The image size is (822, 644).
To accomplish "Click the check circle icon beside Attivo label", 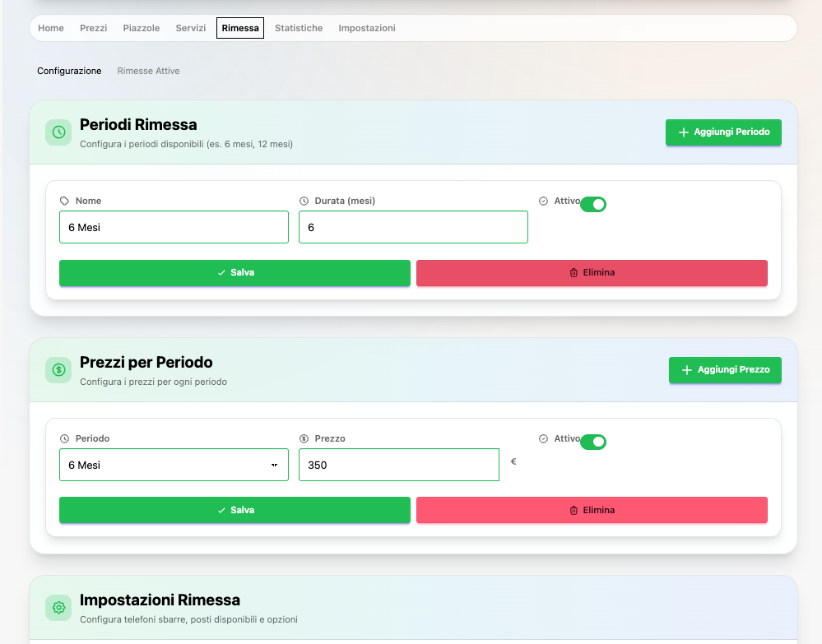I will pyautogui.click(x=543, y=200).
